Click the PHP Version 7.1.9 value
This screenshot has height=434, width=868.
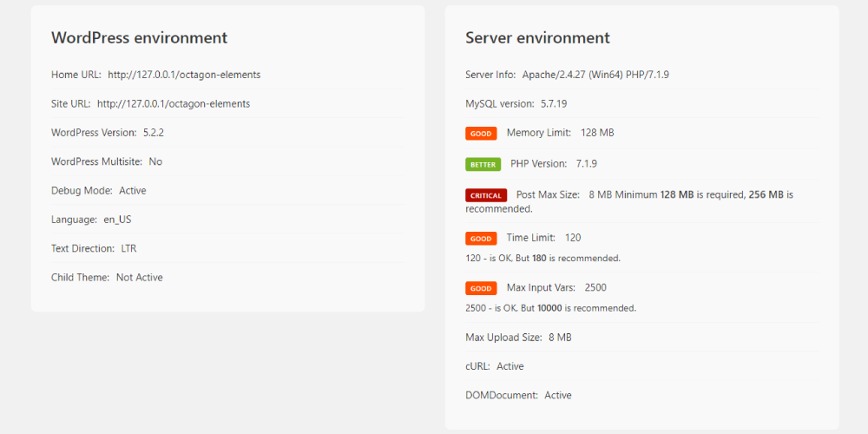586,164
